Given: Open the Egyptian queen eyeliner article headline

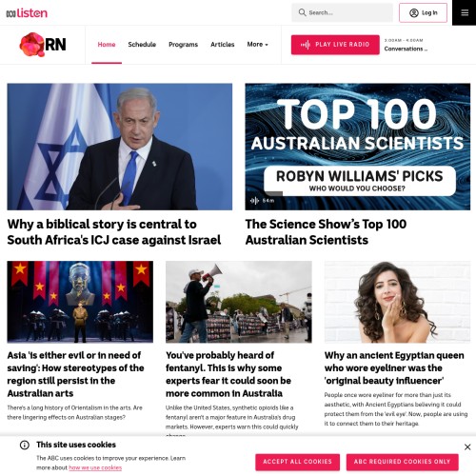Looking at the screenshot, I should click(x=394, y=367).
